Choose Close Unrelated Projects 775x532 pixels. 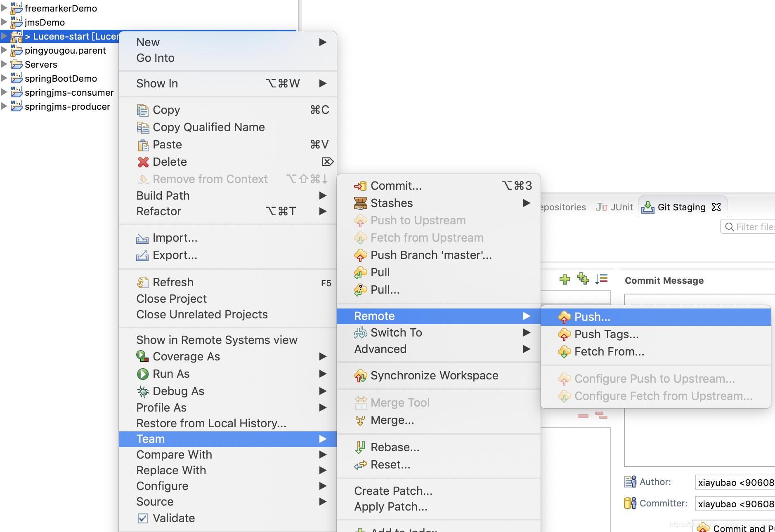(x=228, y=315)
